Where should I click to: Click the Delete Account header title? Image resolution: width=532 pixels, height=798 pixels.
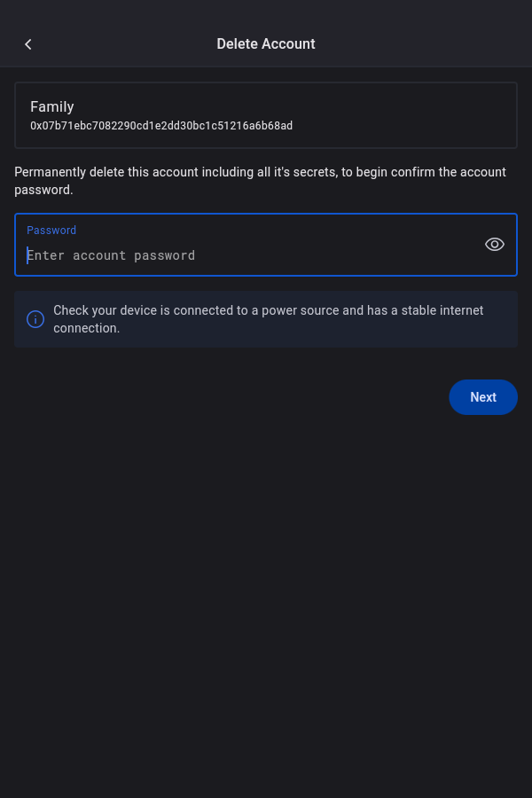266,43
